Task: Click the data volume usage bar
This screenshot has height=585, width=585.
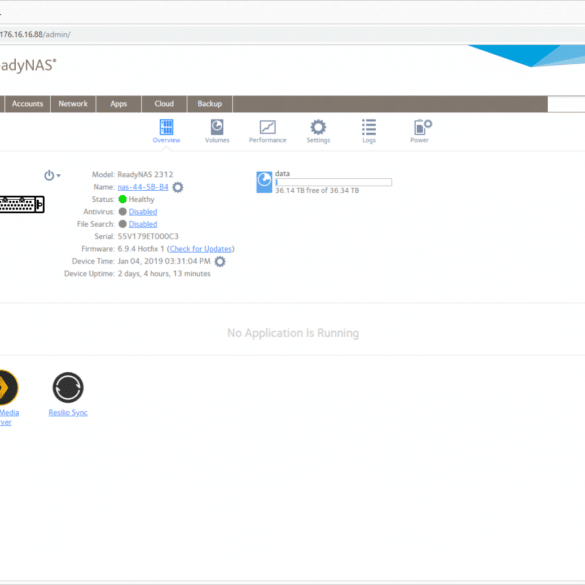Action: coord(334,182)
